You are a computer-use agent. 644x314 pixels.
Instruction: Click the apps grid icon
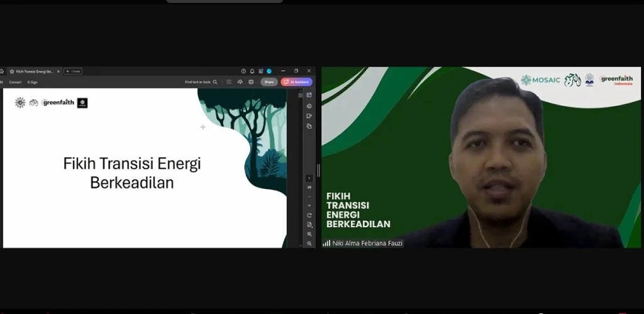pos(260,71)
